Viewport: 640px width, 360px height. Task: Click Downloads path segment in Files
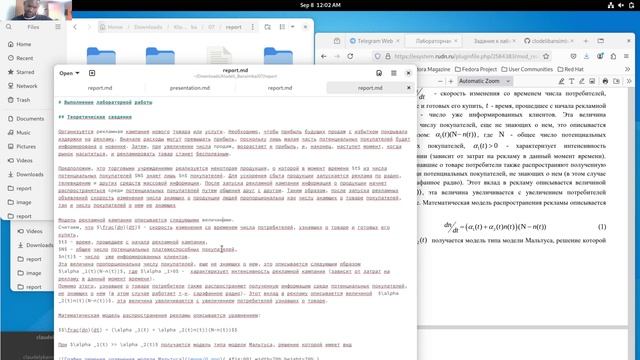148,27
